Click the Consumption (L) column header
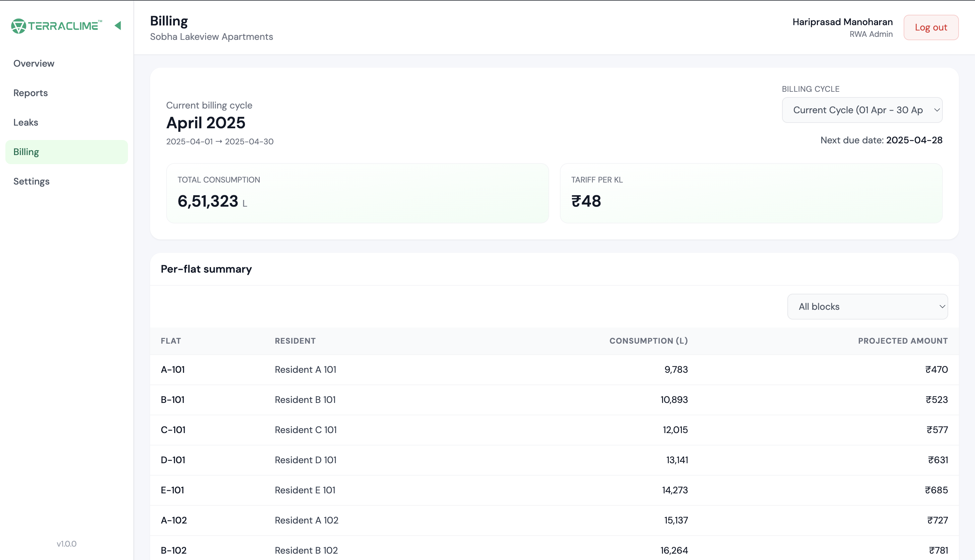 [648, 341]
